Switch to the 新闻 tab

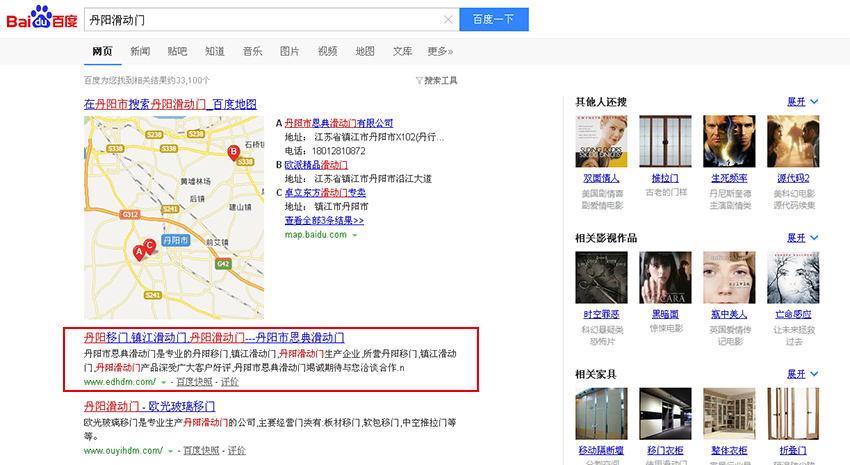pos(140,51)
